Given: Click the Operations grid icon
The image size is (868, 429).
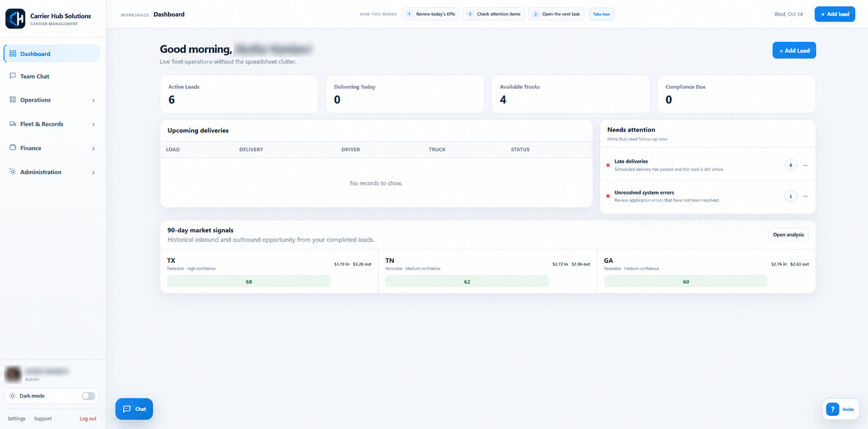Looking at the screenshot, I should pyautogui.click(x=13, y=100).
